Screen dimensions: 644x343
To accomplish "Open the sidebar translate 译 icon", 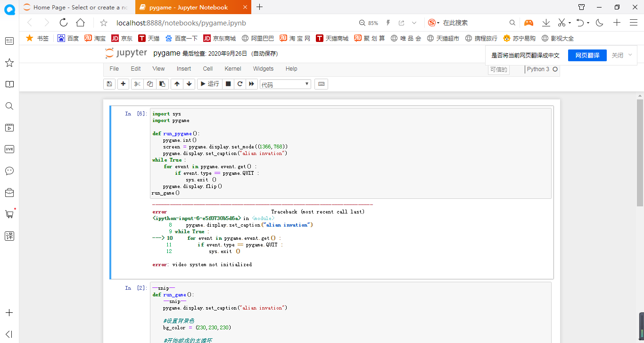I will click(x=9, y=236).
